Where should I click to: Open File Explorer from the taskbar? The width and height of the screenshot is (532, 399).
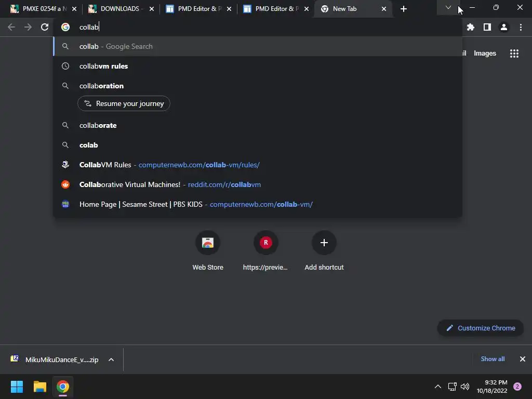tap(39, 387)
